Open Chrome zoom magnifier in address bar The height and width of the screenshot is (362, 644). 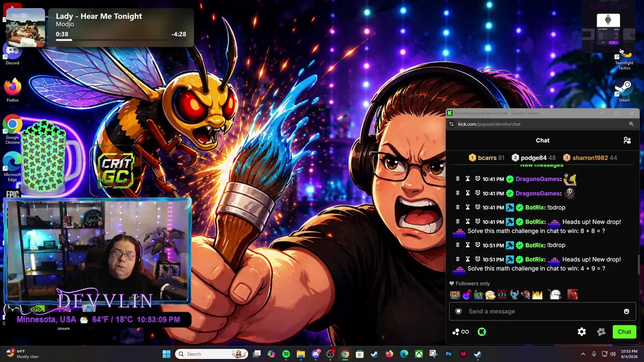point(631,124)
